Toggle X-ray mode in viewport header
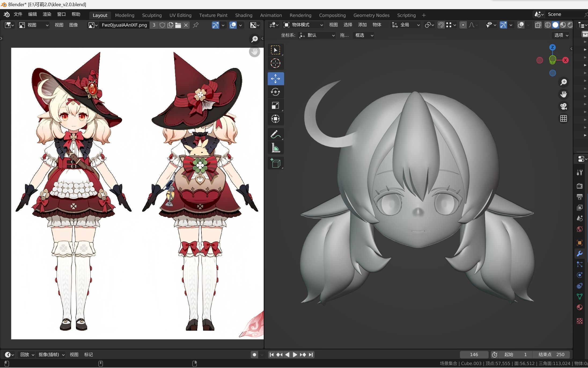588x368 pixels. click(538, 25)
